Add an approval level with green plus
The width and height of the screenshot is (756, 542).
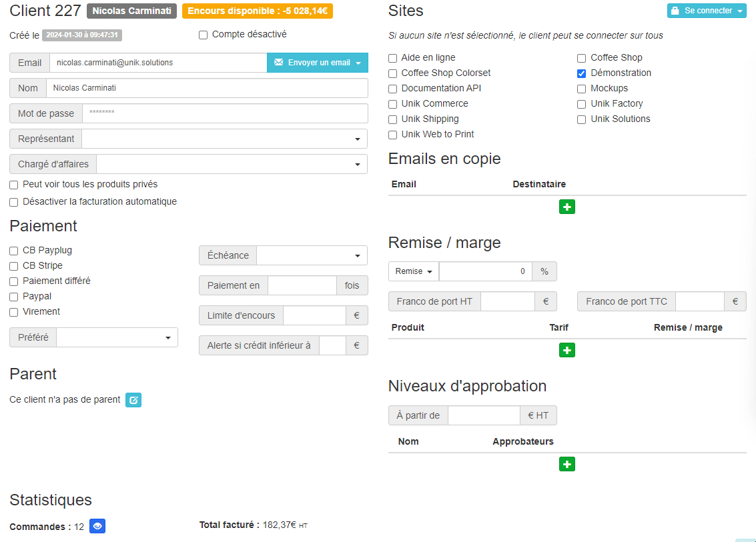click(x=566, y=465)
